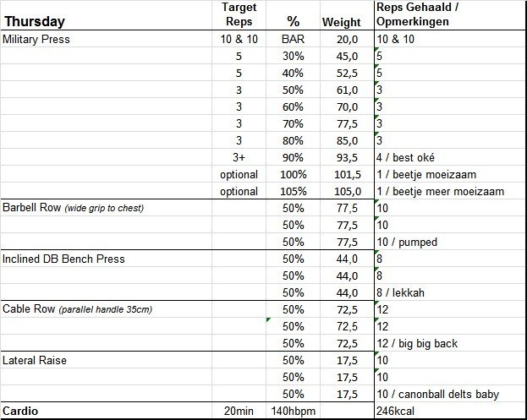Select the Thursday header cell
This screenshot has width=527, height=420.
coord(36,22)
